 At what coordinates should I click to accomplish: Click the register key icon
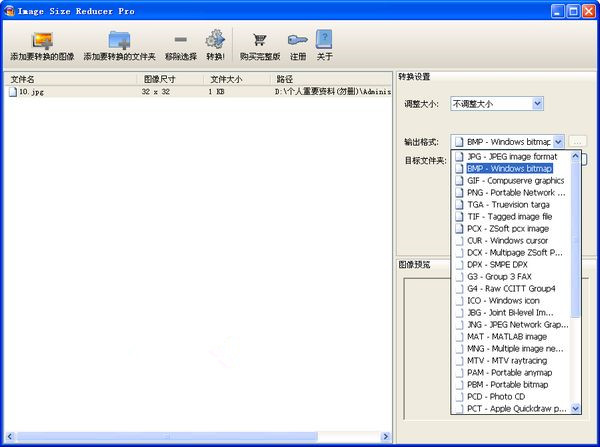coord(298,40)
